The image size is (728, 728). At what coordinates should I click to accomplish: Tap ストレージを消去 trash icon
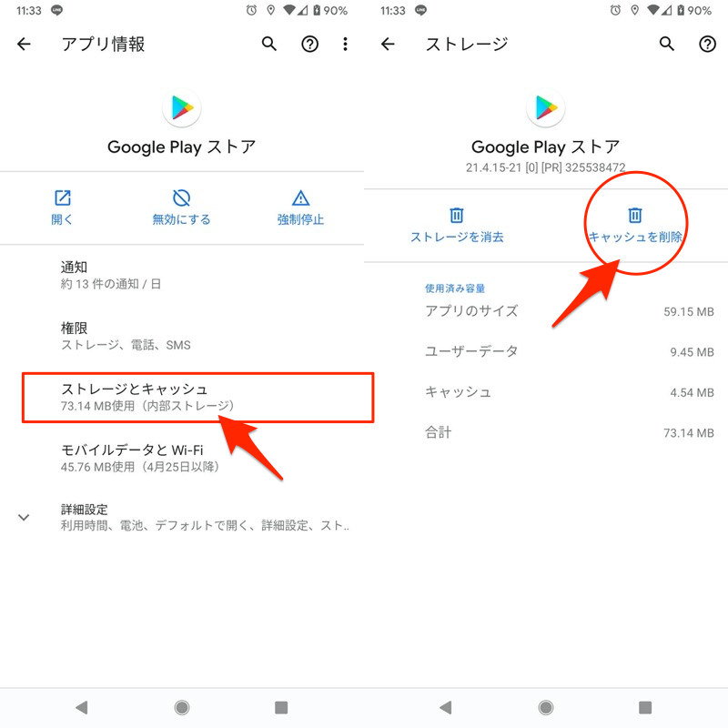click(x=457, y=216)
